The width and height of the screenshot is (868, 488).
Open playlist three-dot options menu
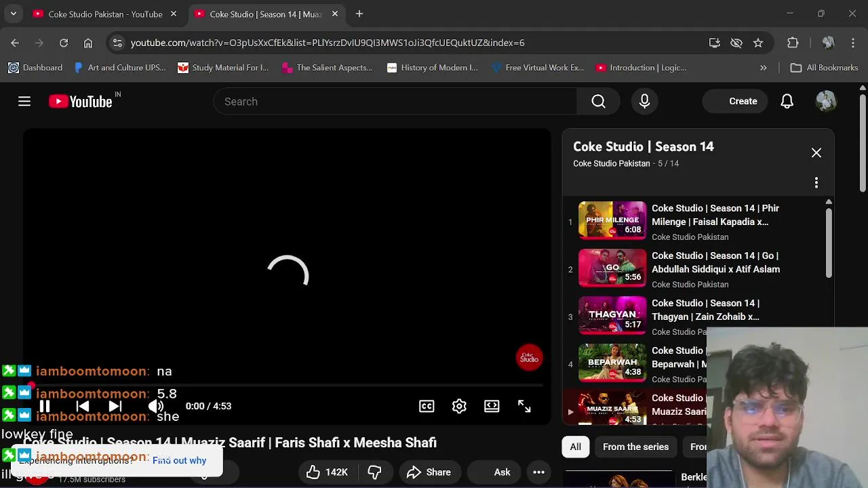(x=816, y=183)
